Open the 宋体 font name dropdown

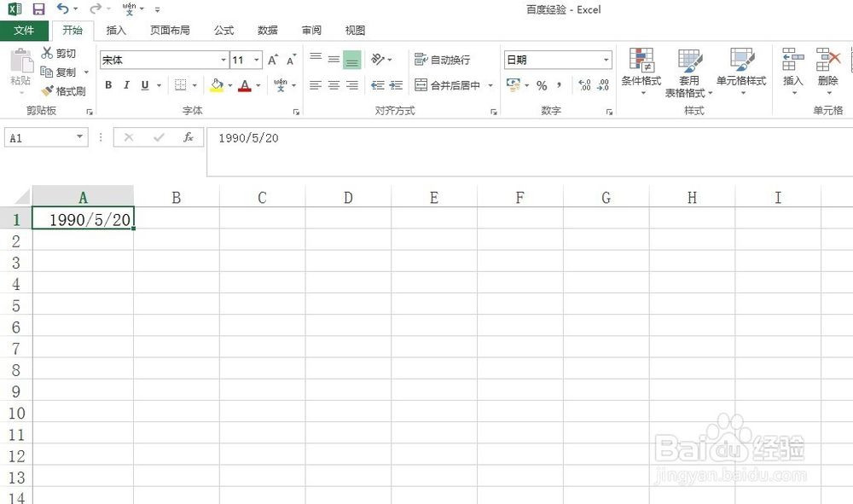pos(223,60)
